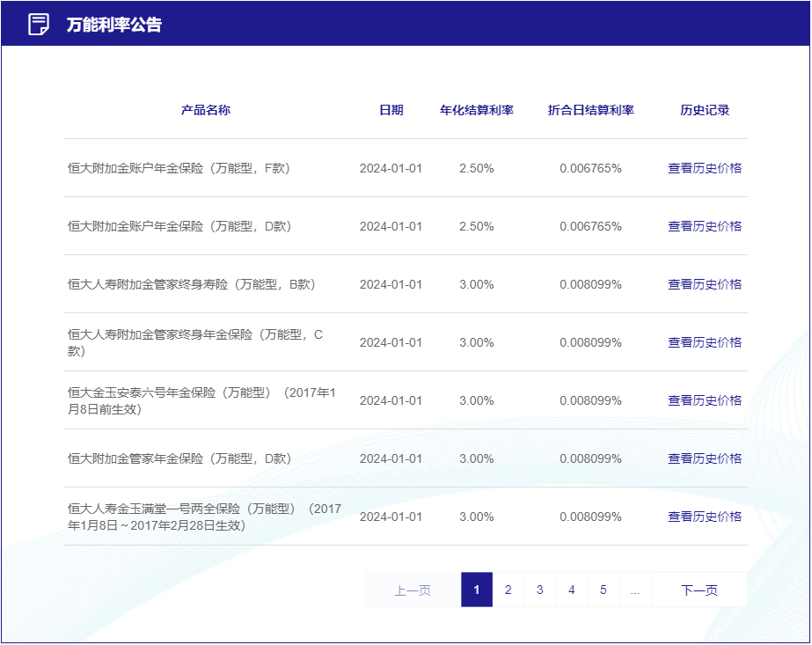Click the pagination ellipsis for more pages
The image size is (812, 645).
[635, 590]
